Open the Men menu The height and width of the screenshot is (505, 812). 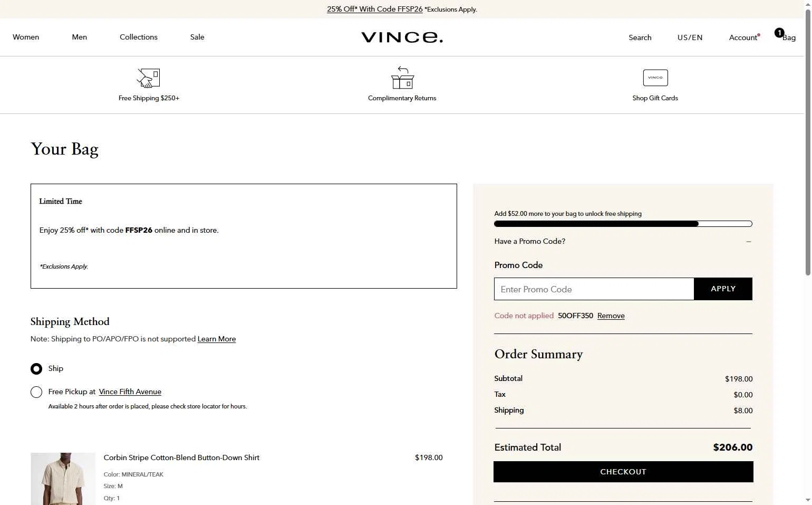click(80, 37)
